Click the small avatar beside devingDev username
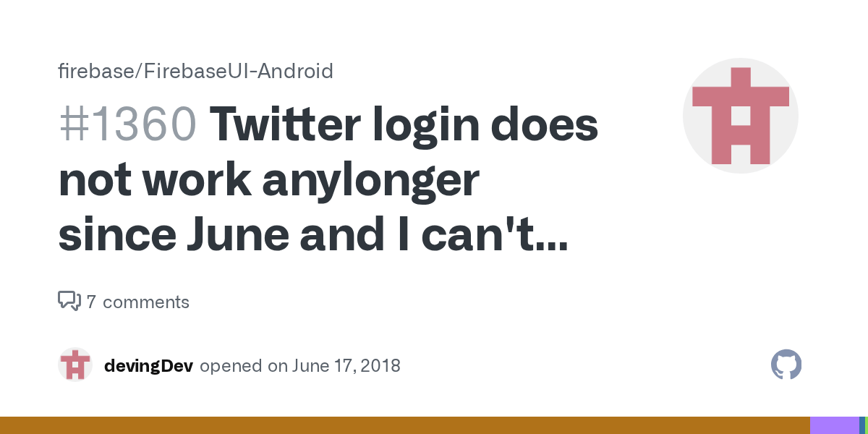This screenshot has width=868, height=434. pyautogui.click(x=75, y=365)
